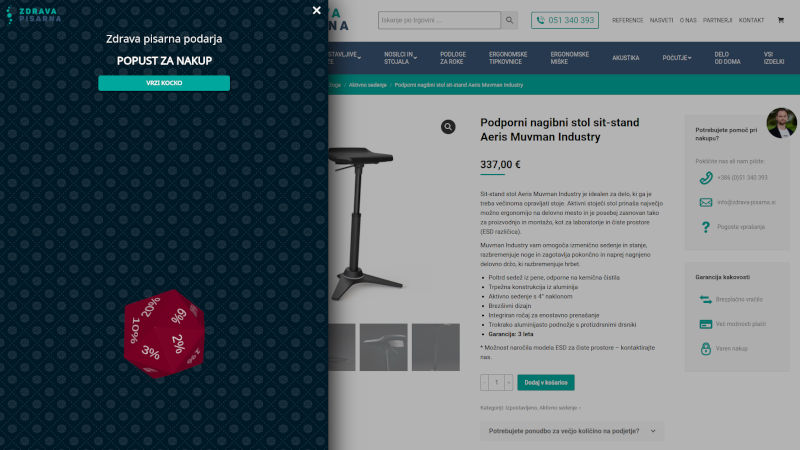Click the product image zoom icon
Screen dimensions: 800x450
tap(448, 127)
